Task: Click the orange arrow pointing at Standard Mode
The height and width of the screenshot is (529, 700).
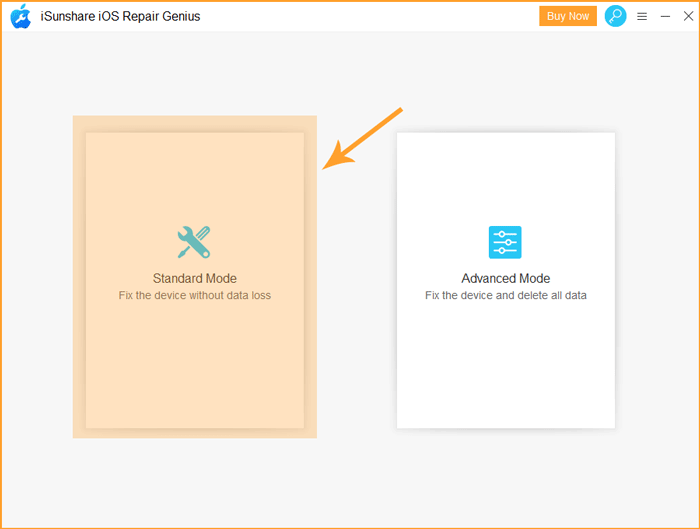Action: (x=362, y=138)
